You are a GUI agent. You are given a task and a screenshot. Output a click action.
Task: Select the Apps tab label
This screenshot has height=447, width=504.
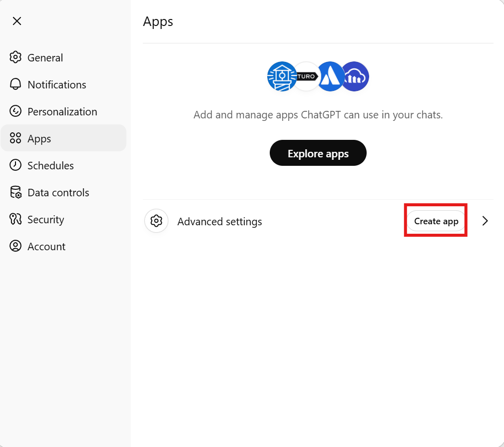(x=39, y=139)
